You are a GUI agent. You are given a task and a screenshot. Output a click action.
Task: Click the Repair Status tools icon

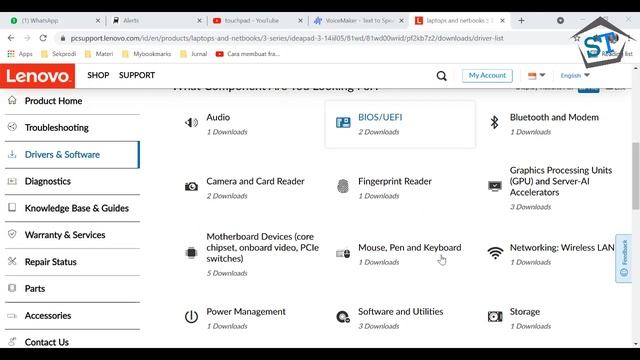12,261
